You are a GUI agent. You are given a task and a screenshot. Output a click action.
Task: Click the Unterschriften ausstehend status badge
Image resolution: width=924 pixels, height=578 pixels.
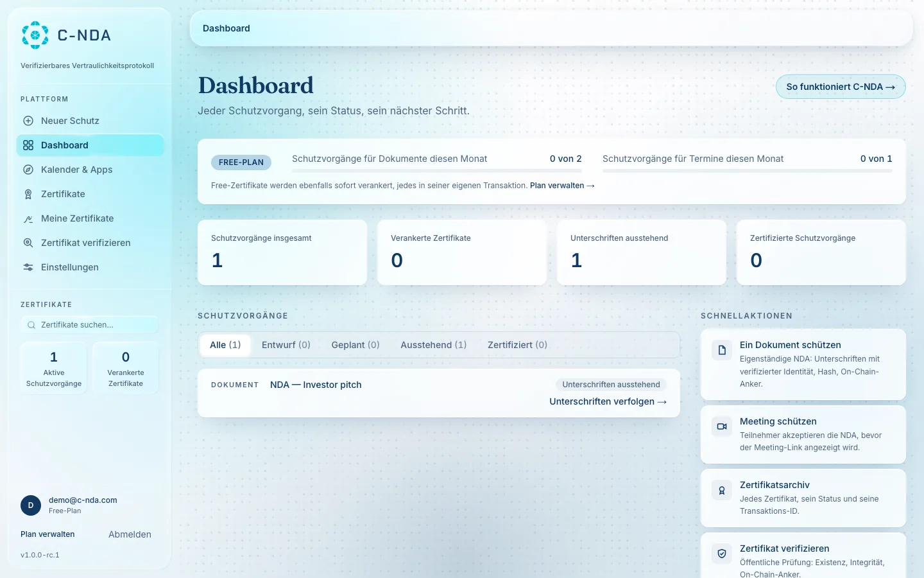[611, 385]
